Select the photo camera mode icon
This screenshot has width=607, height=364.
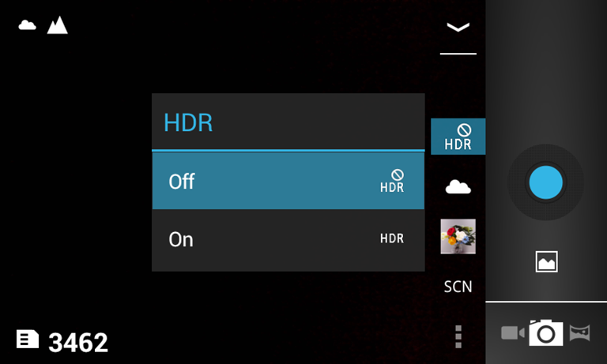(546, 332)
